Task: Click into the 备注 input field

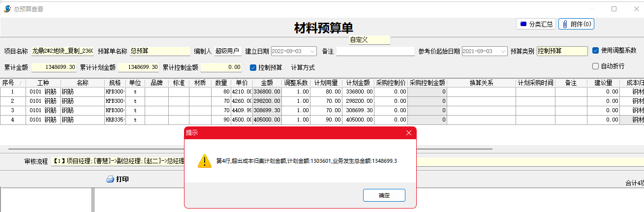Action: point(375,51)
